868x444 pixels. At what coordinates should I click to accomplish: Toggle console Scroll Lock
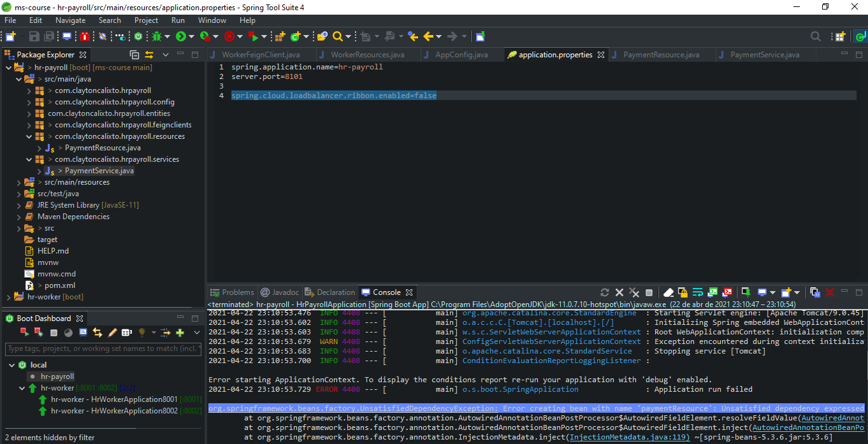(x=683, y=292)
